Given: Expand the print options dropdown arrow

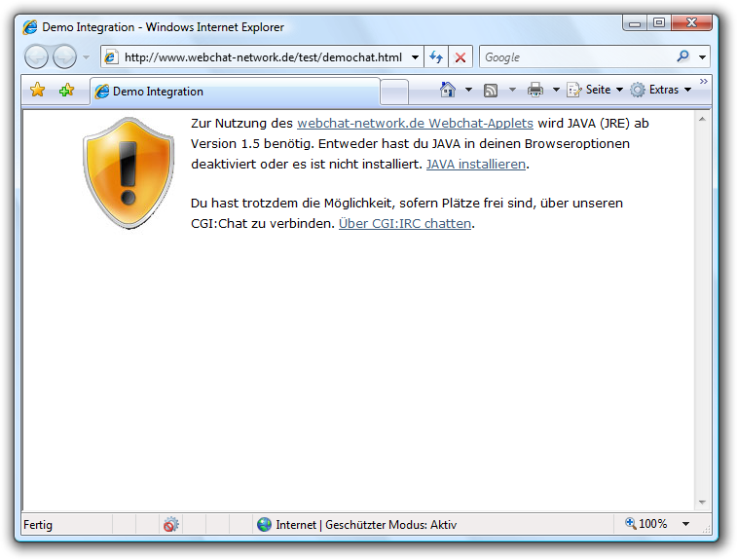Looking at the screenshot, I should [x=556, y=90].
